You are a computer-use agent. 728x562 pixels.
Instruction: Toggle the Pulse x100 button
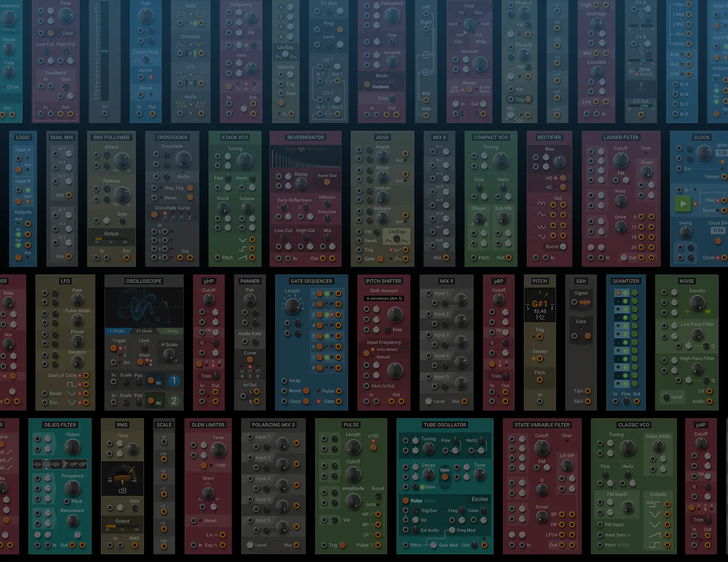point(373,447)
